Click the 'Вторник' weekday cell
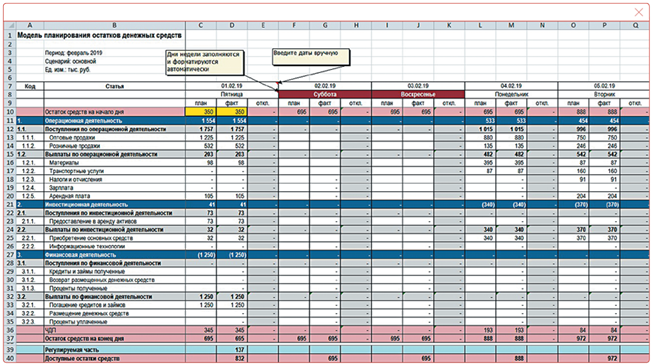 604,95
